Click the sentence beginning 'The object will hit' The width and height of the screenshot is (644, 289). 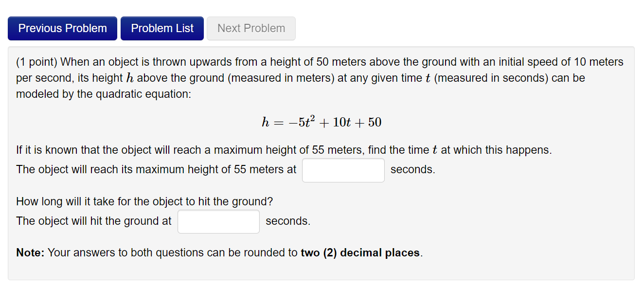(93, 221)
